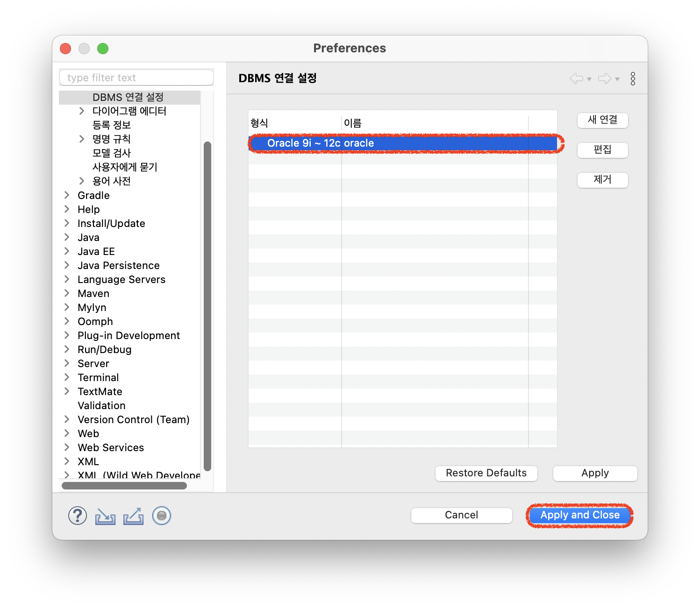
Task: Open the forward history dropdown arrow
Action: coord(617,79)
